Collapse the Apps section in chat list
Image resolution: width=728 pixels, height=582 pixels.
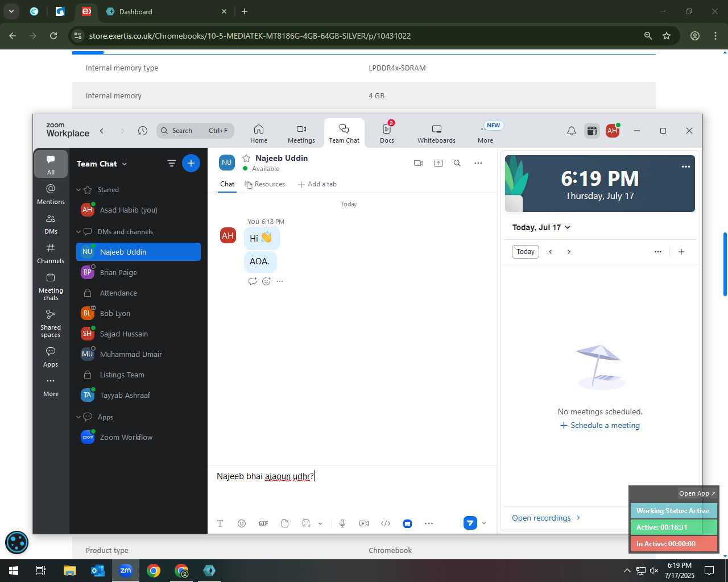pyautogui.click(x=79, y=417)
